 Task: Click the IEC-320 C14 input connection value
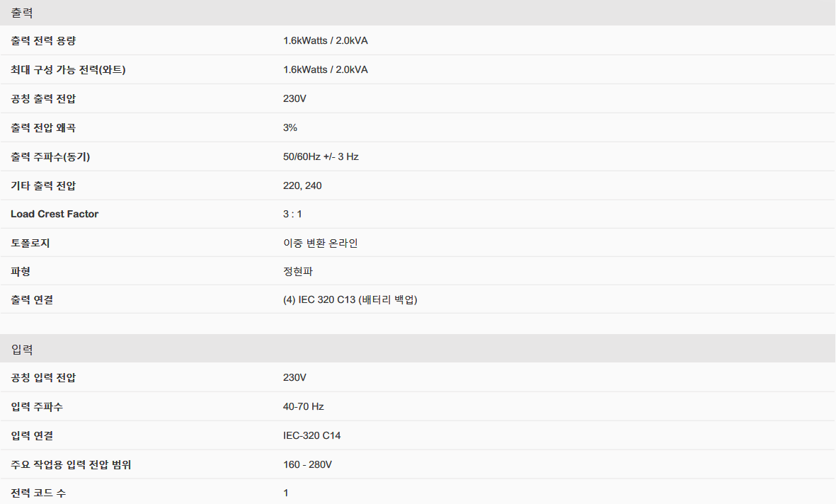click(311, 435)
